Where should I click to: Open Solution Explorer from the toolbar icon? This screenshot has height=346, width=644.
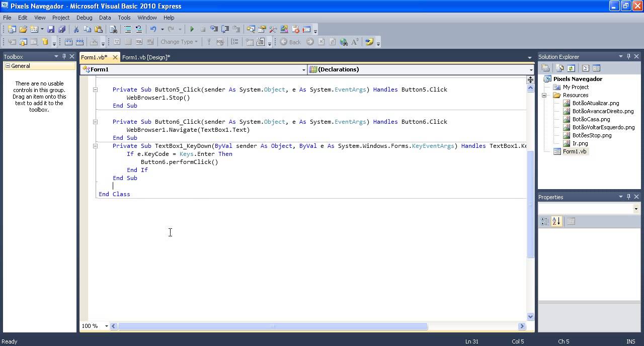pos(251,30)
